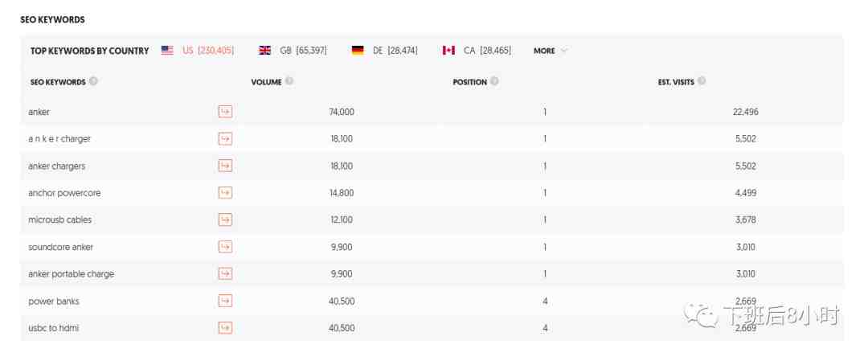Switch to GB keywords tab

coord(293,51)
